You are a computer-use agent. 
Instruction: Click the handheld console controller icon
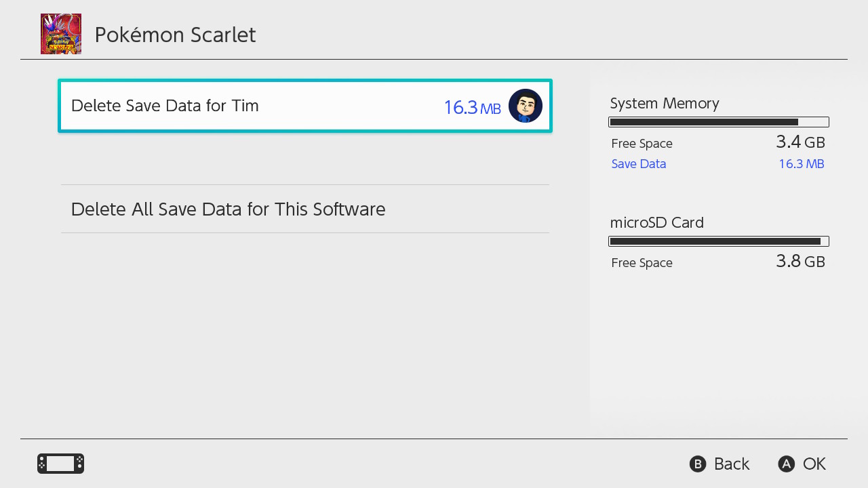[60, 464]
